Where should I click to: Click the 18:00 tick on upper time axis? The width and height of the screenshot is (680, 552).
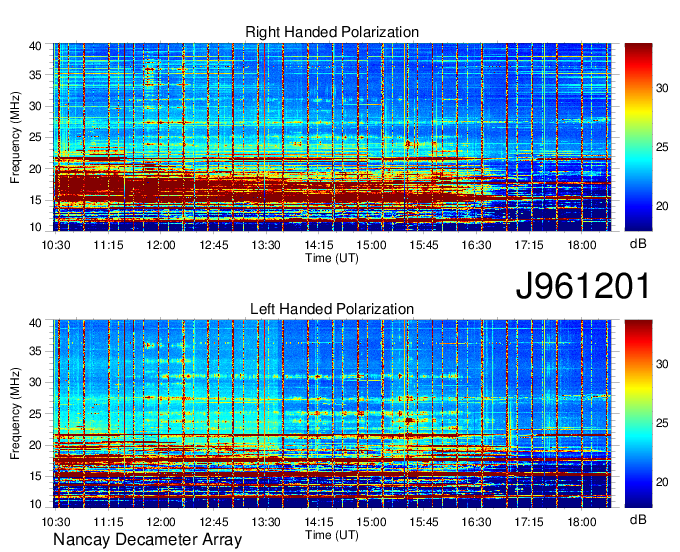coord(582,245)
